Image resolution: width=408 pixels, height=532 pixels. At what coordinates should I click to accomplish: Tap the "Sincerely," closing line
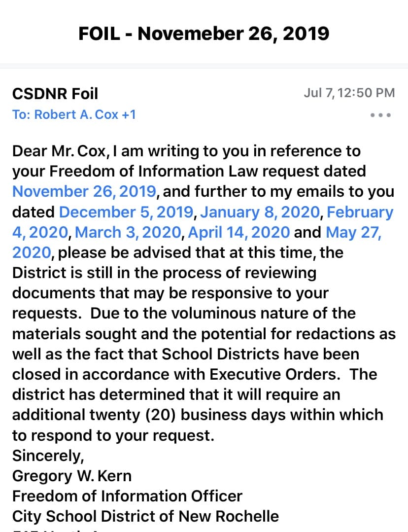[x=48, y=456]
